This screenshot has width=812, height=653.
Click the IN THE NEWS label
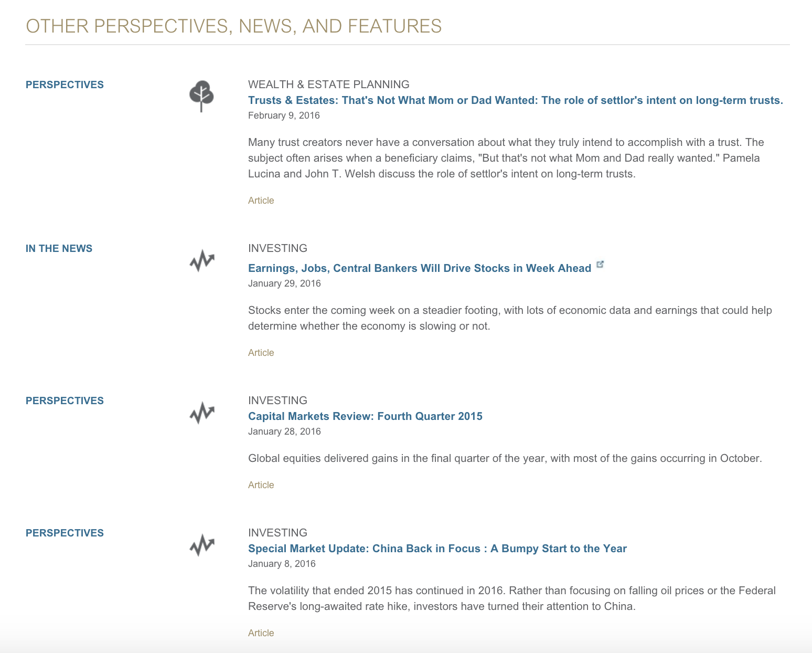click(x=59, y=248)
